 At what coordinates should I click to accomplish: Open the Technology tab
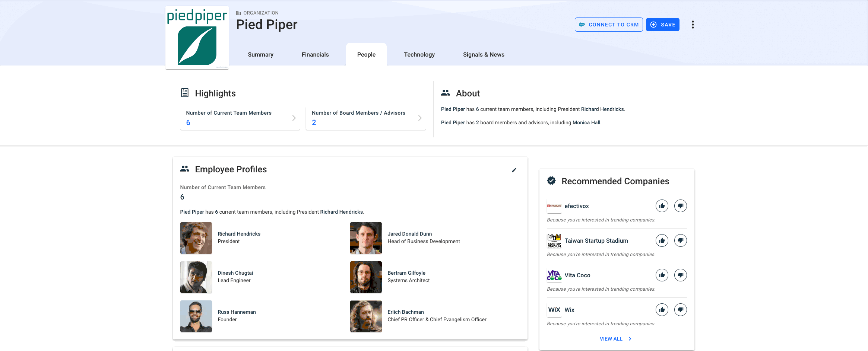point(419,54)
